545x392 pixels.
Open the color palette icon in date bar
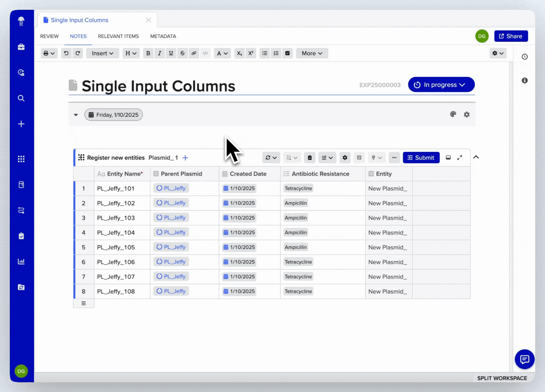pyautogui.click(x=453, y=114)
